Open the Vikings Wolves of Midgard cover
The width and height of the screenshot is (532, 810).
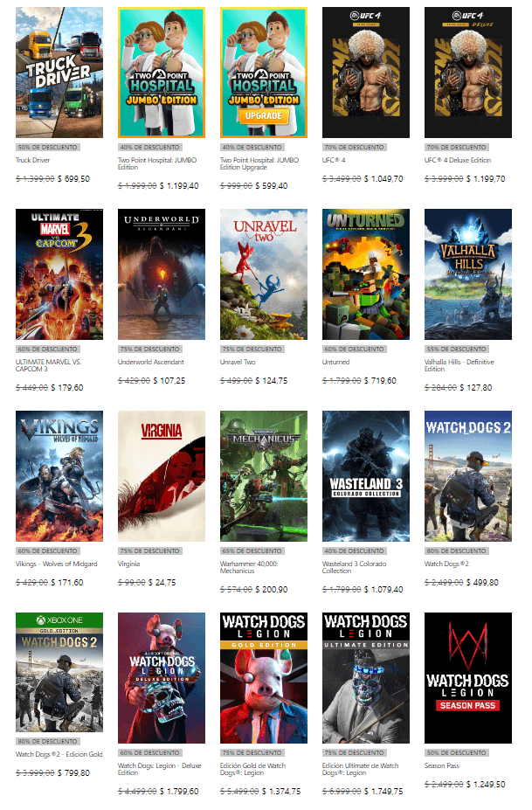(59, 476)
